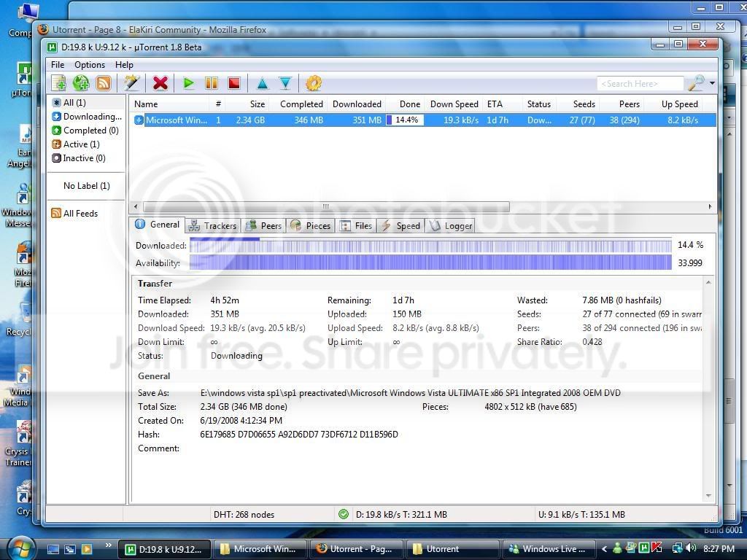This screenshot has height=560, width=747.
Task: Open the Microsoft Win... folder taskbar button
Action: (260, 549)
